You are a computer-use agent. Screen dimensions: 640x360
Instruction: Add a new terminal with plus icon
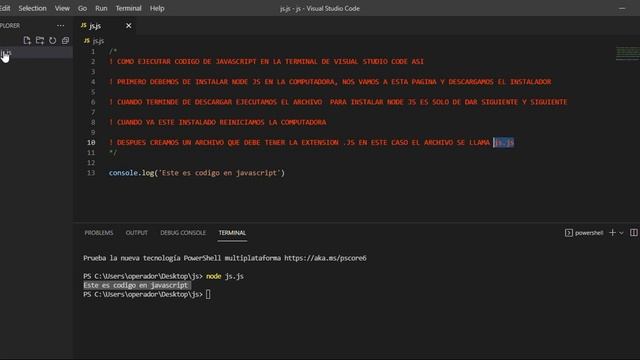click(x=612, y=233)
